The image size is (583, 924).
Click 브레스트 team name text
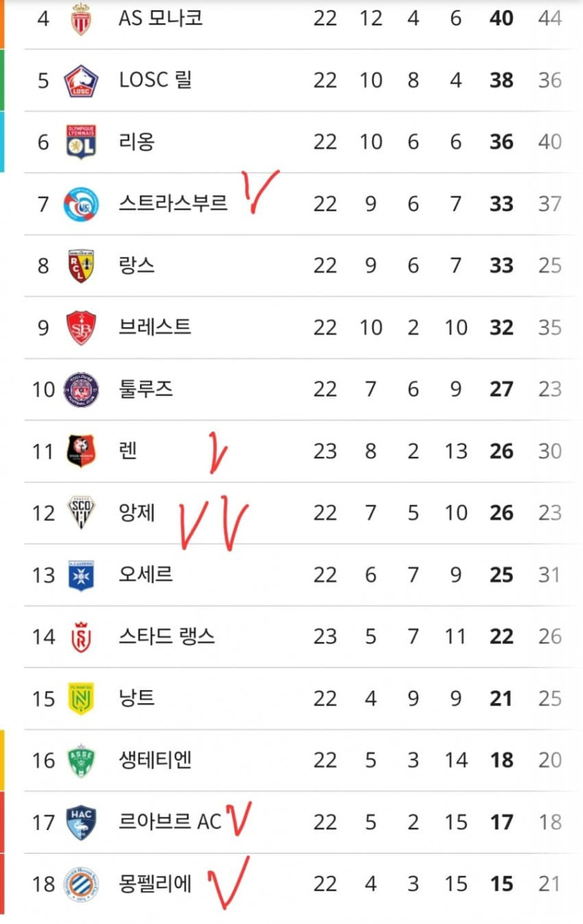pos(155,327)
